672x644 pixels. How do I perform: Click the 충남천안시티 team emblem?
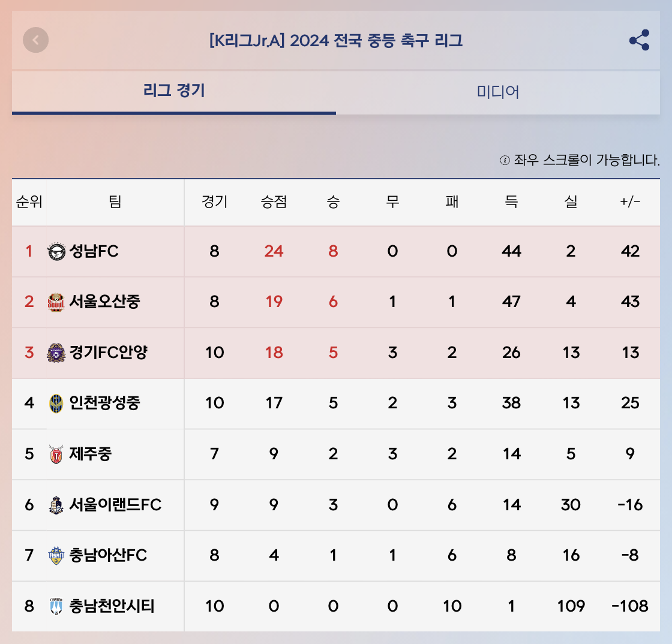55,607
